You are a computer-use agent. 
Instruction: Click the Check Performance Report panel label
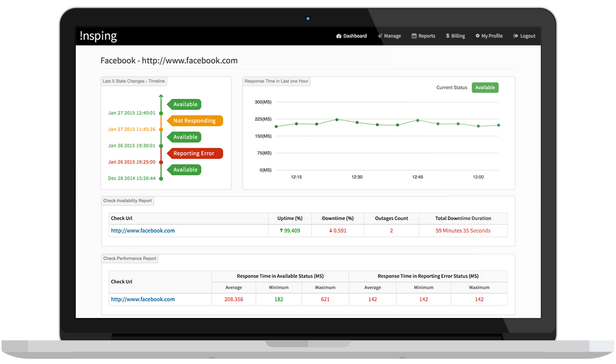pos(130,258)
